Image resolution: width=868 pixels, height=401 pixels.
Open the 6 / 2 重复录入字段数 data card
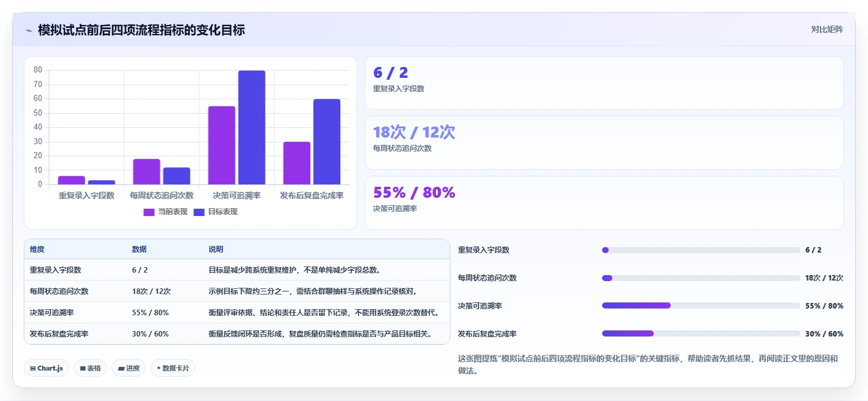(x=604, y=83)
